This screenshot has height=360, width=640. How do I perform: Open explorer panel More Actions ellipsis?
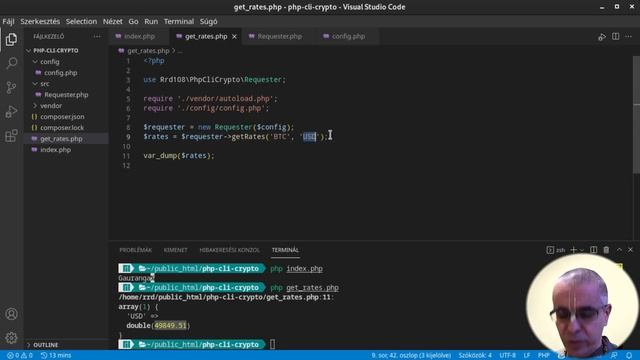97,36
